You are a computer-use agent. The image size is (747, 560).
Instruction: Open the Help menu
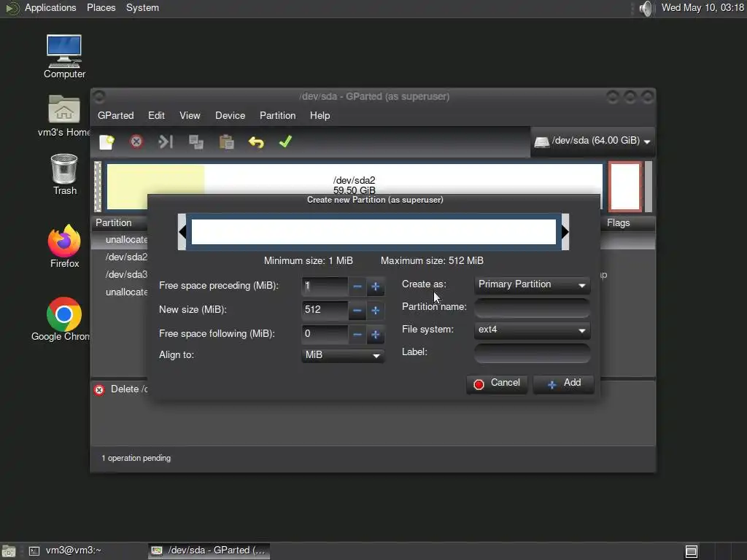click(x=320, y=116)
